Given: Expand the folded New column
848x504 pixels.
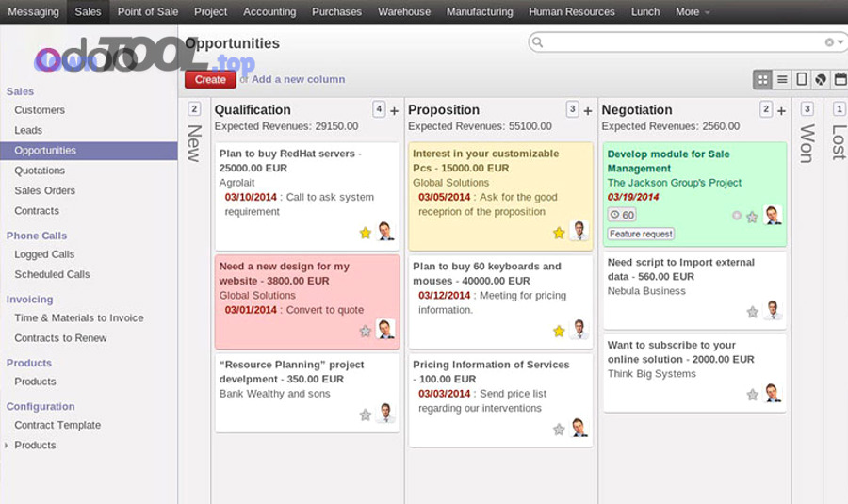Looking at the screenshot, I should click(x=194, y=143).
